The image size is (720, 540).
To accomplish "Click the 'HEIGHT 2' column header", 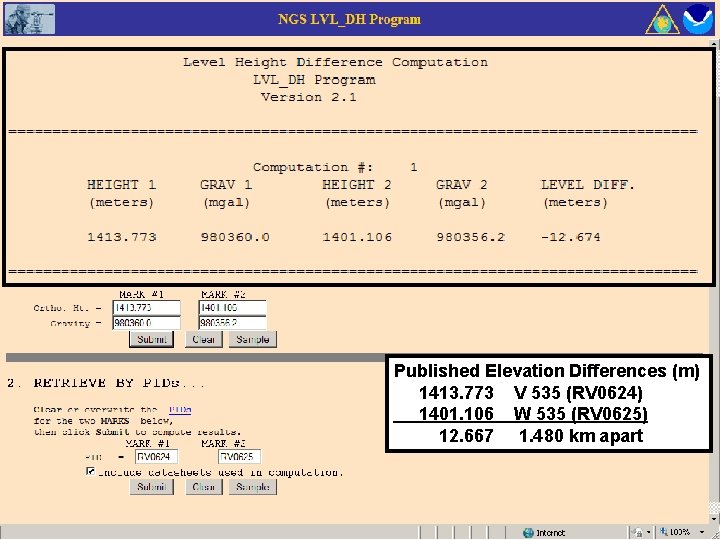I will tap(356, 185).
